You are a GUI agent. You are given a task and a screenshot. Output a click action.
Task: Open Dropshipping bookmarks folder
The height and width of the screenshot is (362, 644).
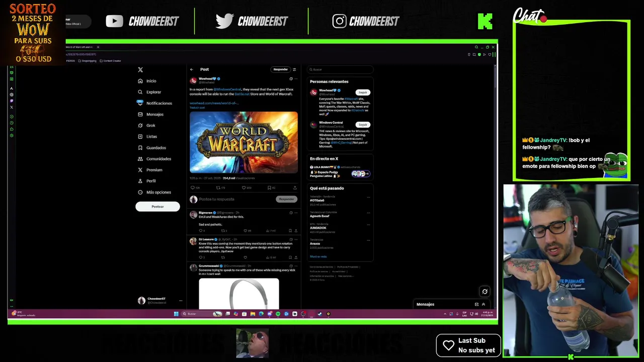click(x=87, y=61)
